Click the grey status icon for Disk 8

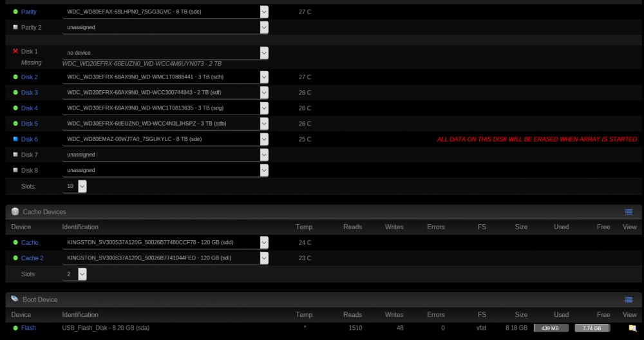pos(15,170)
